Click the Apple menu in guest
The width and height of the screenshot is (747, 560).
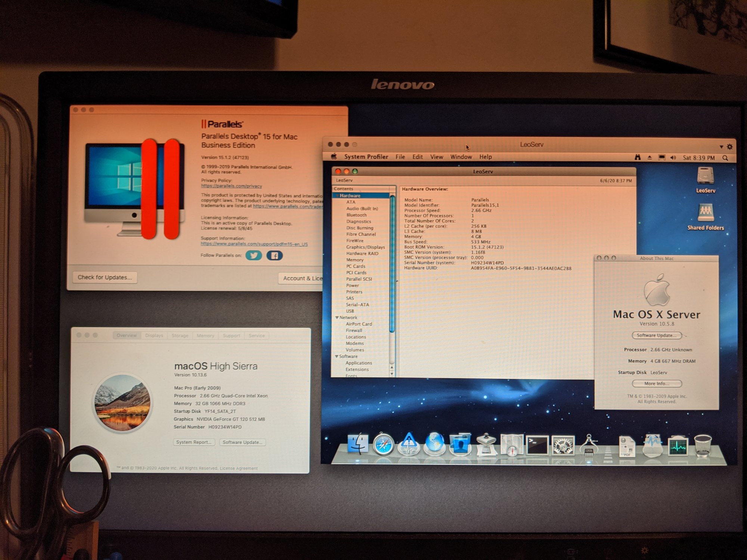coord(334,157)
